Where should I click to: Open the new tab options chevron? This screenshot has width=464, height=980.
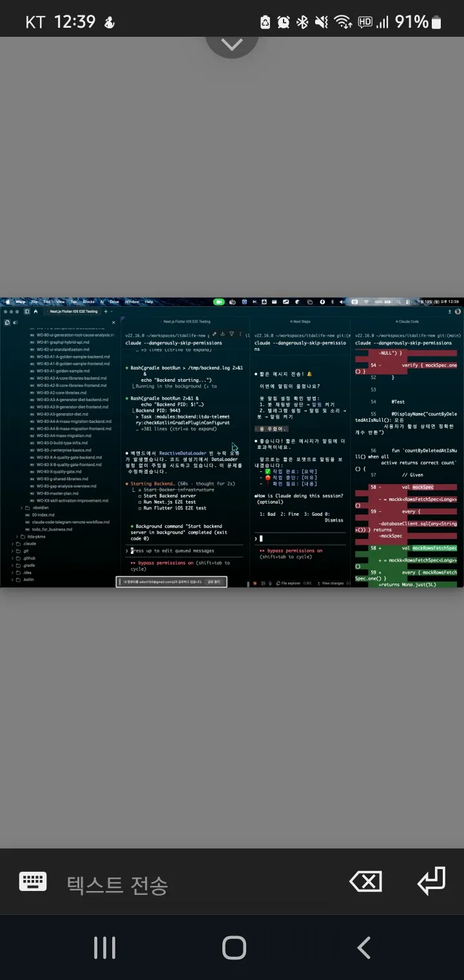click(112, 311)
